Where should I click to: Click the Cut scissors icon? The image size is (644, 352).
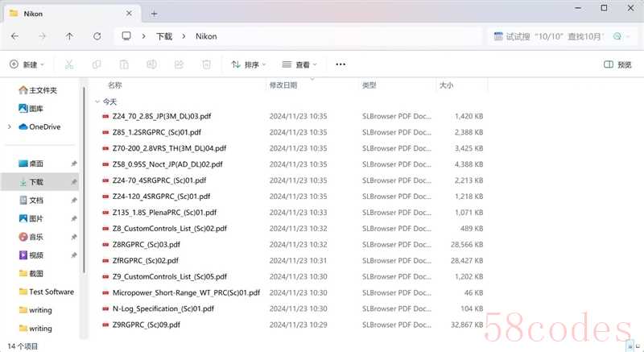tap(69, 64)
